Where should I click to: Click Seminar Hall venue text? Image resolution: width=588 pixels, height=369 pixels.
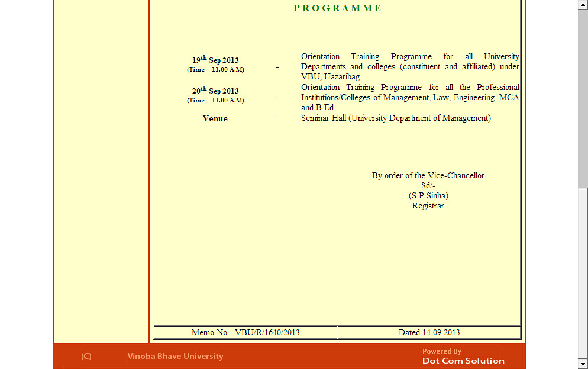pyautogui.click(x=396, y=118)
